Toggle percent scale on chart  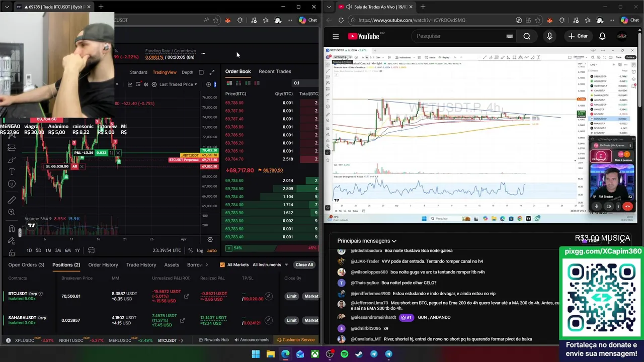[x=190, y=250]
